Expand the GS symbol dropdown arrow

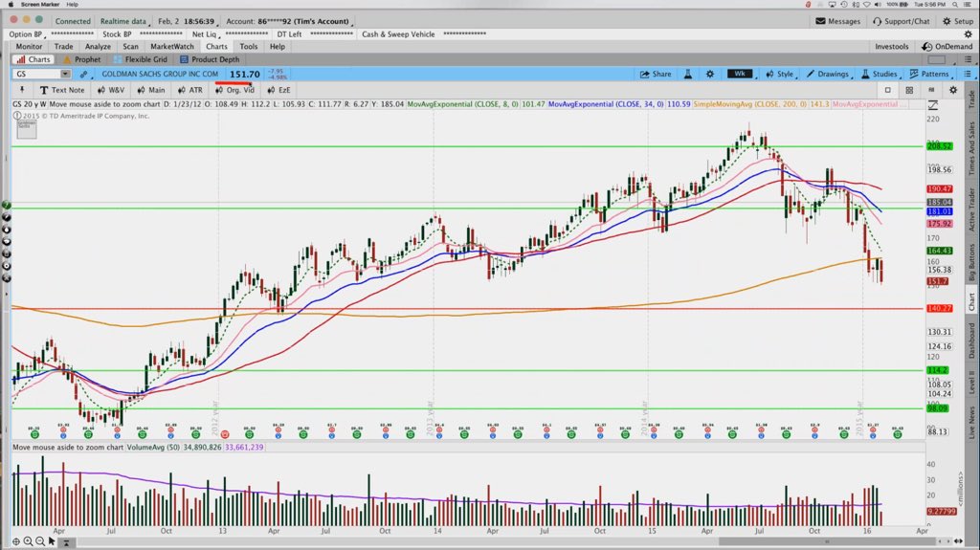click(x=65, y=74)
